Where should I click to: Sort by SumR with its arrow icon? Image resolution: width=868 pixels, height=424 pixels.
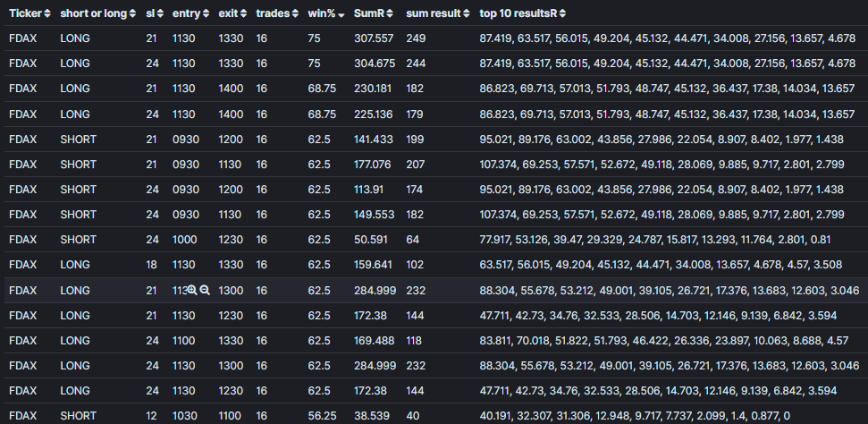pyautogui.click(x=390, y=13)
